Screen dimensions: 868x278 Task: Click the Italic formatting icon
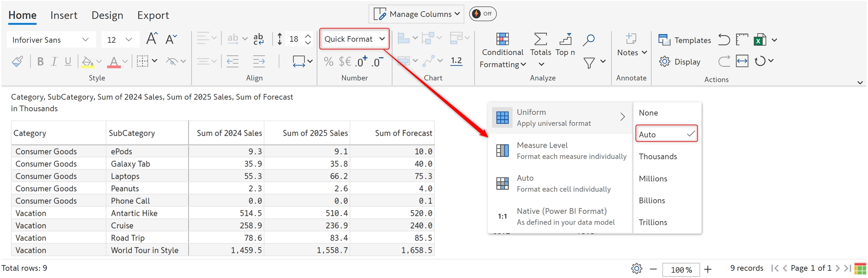click(x=54, y=61)
